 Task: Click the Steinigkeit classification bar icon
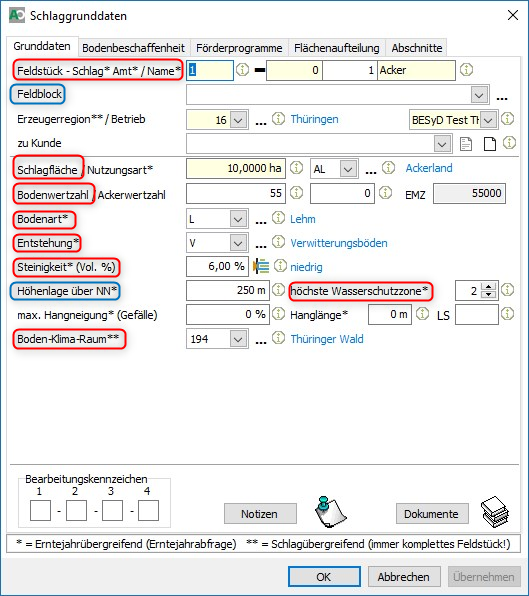pyautogui.click(x=261, y=266)
